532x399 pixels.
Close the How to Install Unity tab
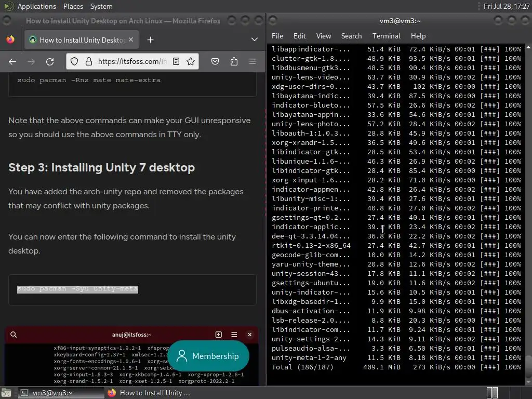click(x=131, y=39)
